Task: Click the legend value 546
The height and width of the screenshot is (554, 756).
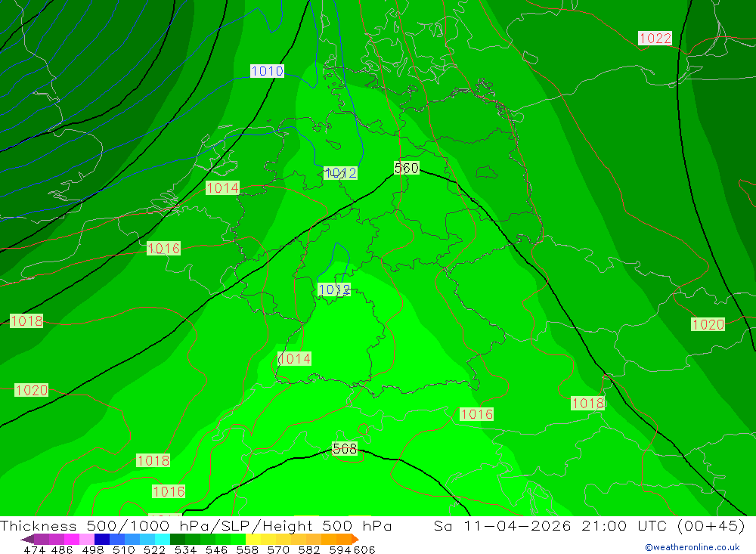Action: point(216,549)
